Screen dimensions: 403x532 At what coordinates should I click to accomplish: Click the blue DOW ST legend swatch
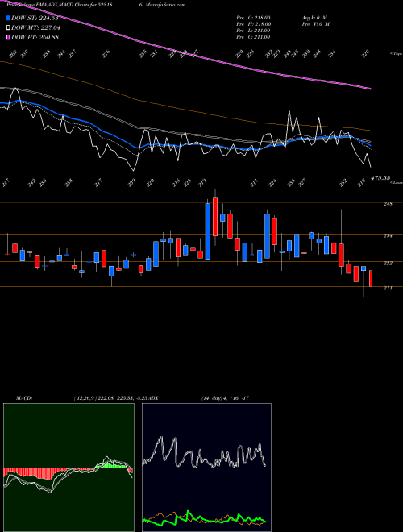(x=9, y=18)
